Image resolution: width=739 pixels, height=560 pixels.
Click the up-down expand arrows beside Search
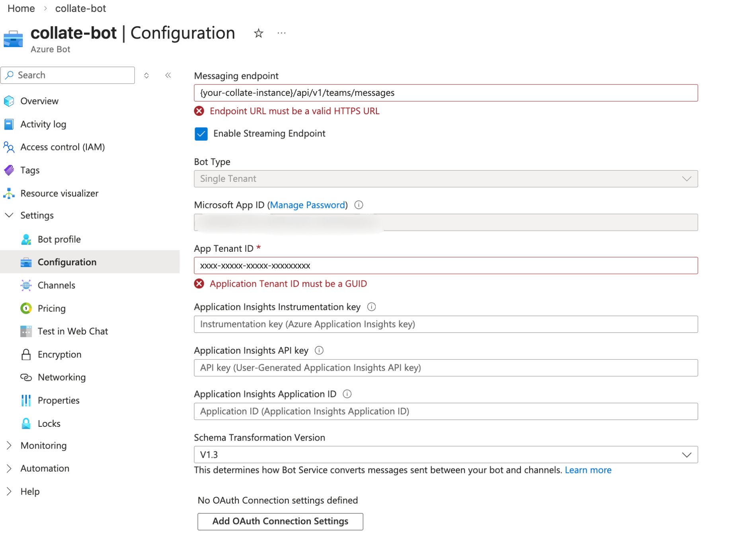tap(146, 75)
